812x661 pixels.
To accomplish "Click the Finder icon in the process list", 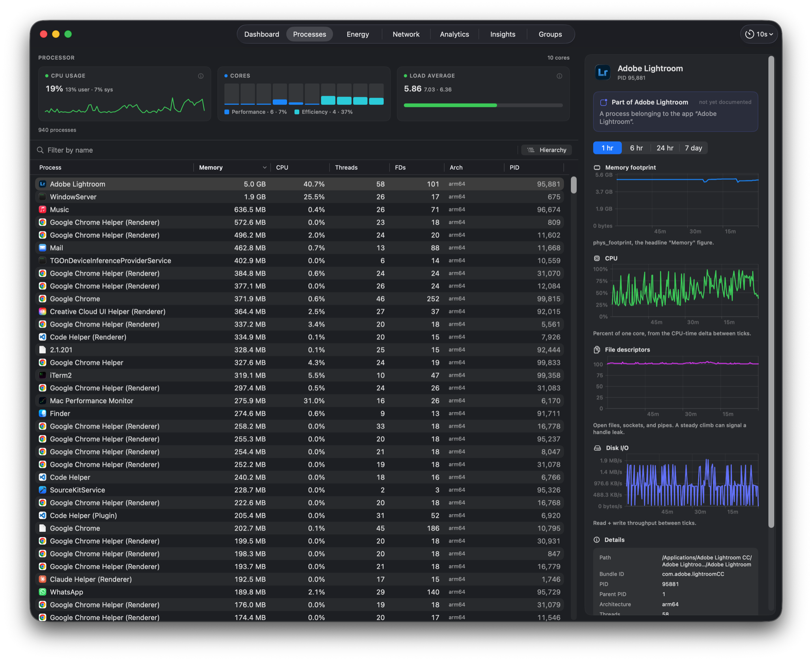I will [x=42, y=414].
